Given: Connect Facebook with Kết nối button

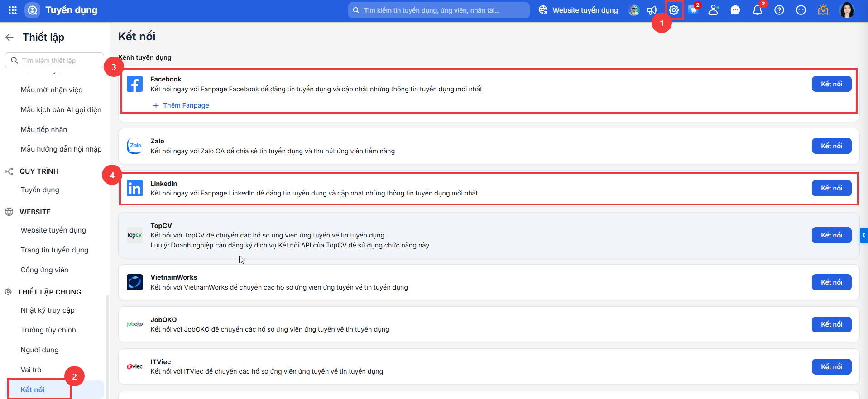Looking at the screenshot, I should [831, 84].
